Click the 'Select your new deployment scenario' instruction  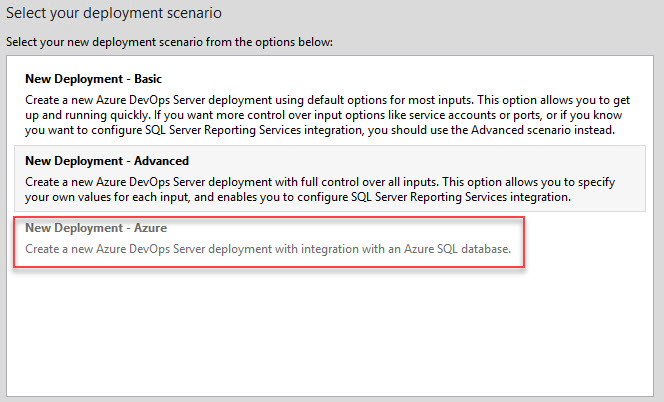169,42
